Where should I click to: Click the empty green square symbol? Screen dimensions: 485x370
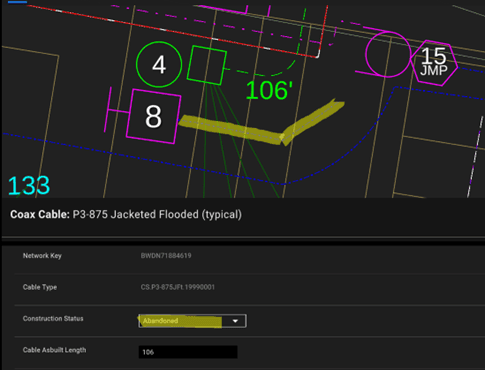[x=207, y=65]
